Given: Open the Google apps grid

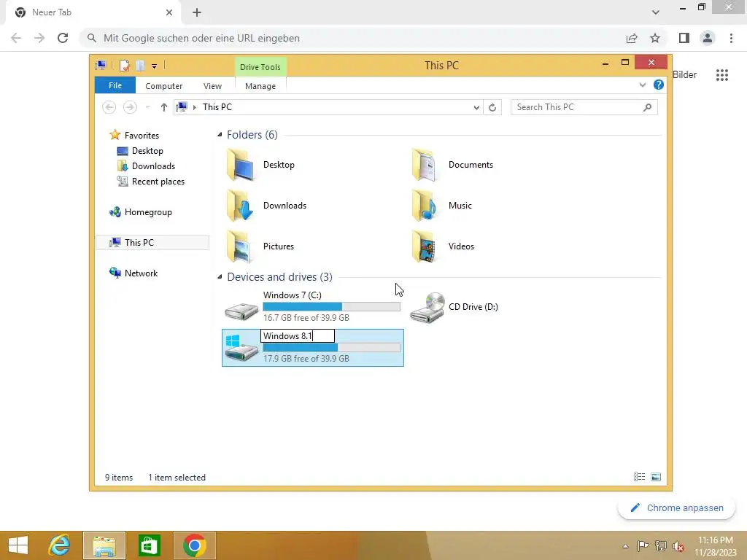Looking at the screenshot, I should click(722, 75).
